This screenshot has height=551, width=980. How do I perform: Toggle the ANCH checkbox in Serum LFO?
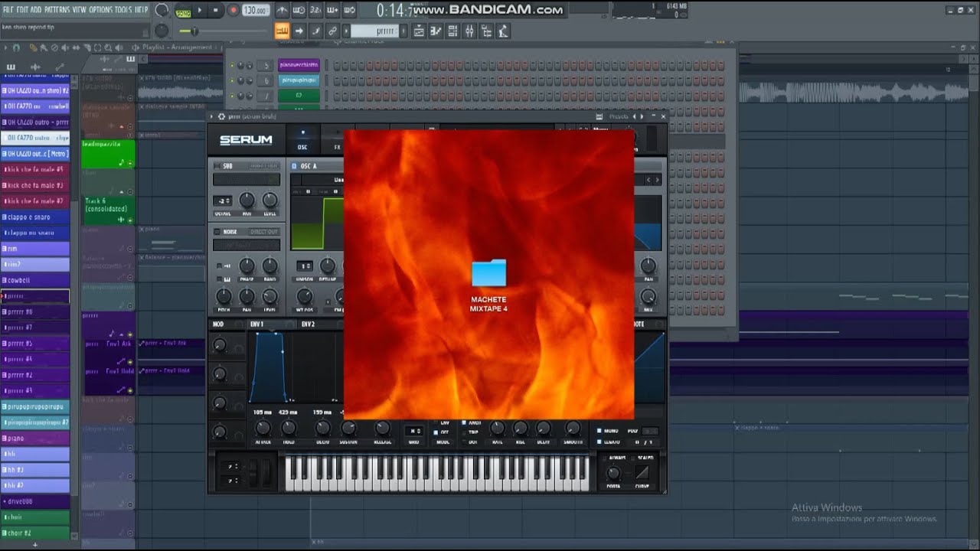464,422
